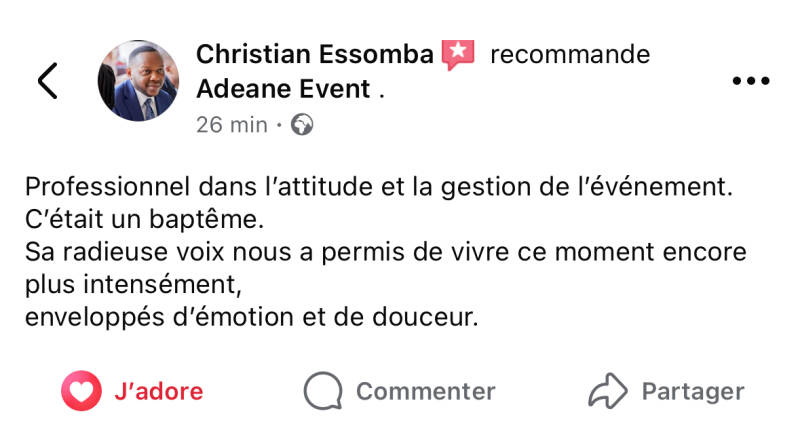Viewport: 800px width, 422px height.
Task: Click the text "plus intensément,"
Action: (133, 284)
